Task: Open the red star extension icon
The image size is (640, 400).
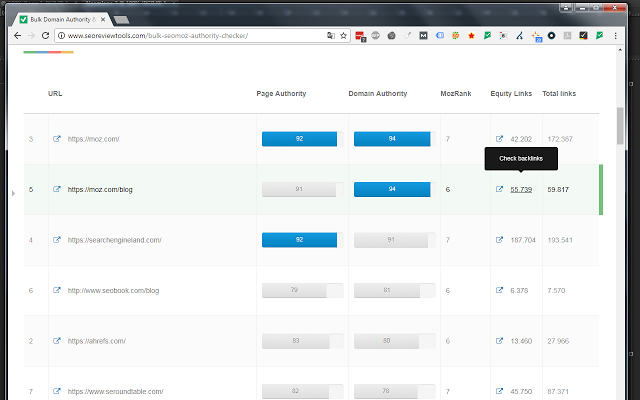Action: [x=471, y=36]
